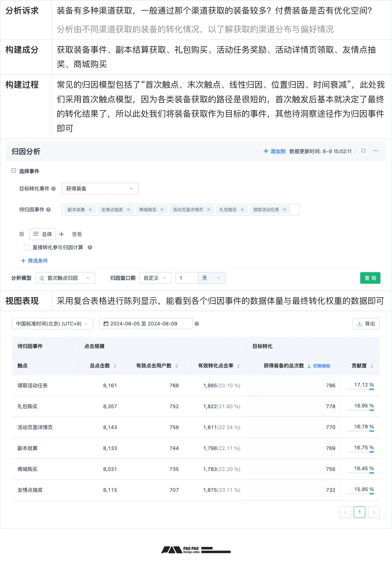Image resolution: width=392 pixels, height=562 pixels.
Task: Open the timezone 中国标准时间 dropdown
Action: tap(52, 324)
